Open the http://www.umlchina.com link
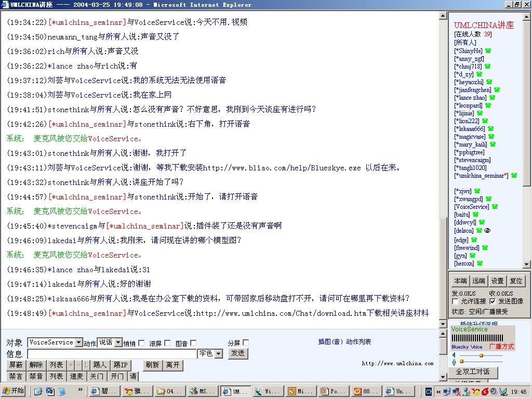The width and height of the screenshot is (532, 399). (x=397, y=363)
